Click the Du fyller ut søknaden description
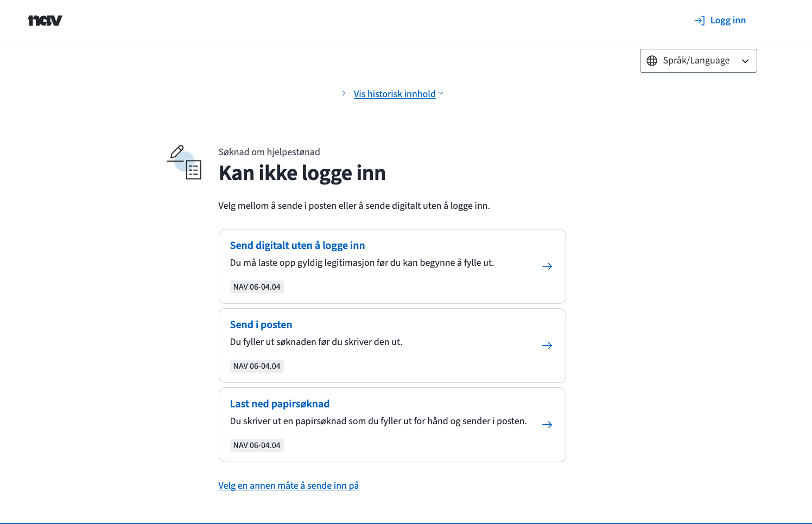 [316, 342]
